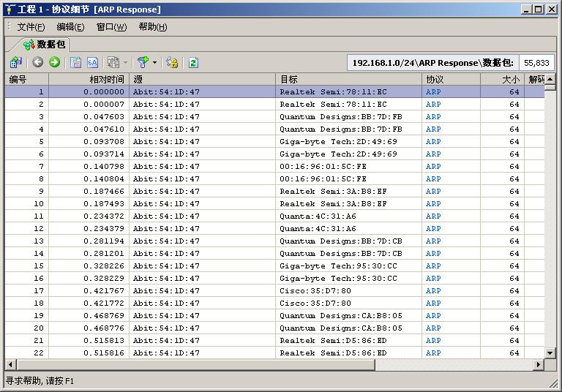Click the 6A hex display icon
This screenshot has width=562, height=392.
tap(92, 63)
